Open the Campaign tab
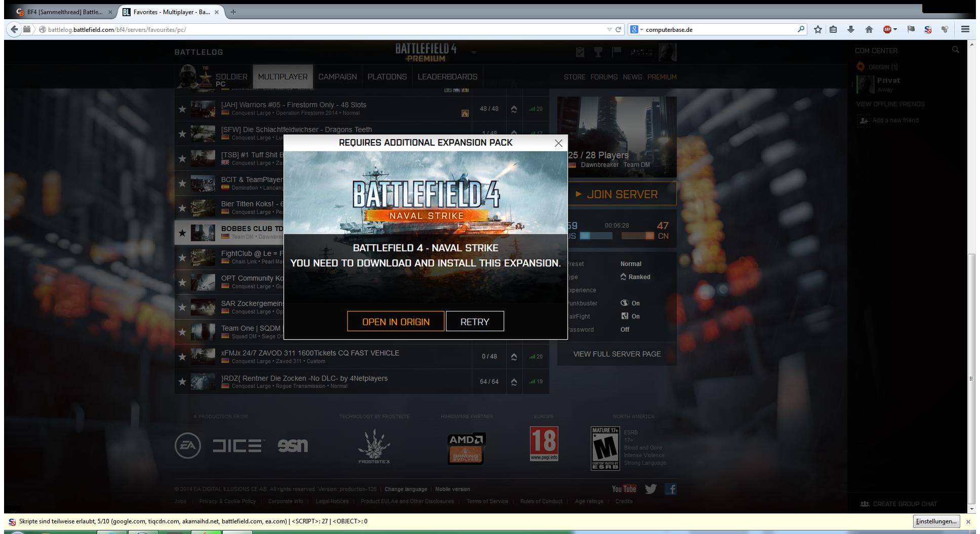This screenshot has height=534, width=980. coord(337,77)
